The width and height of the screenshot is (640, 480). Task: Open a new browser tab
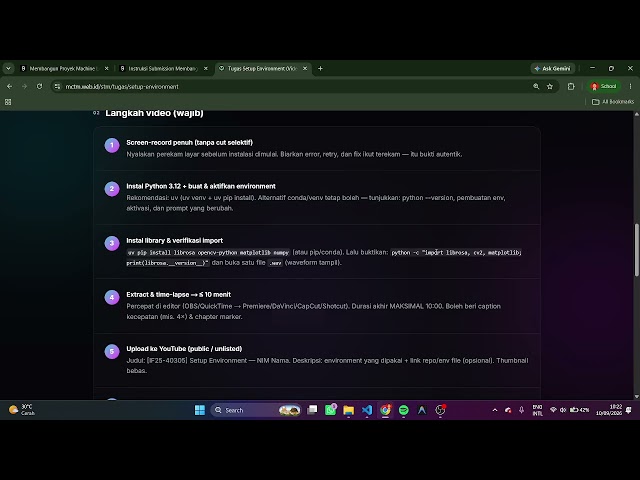(x=320, y=69)
